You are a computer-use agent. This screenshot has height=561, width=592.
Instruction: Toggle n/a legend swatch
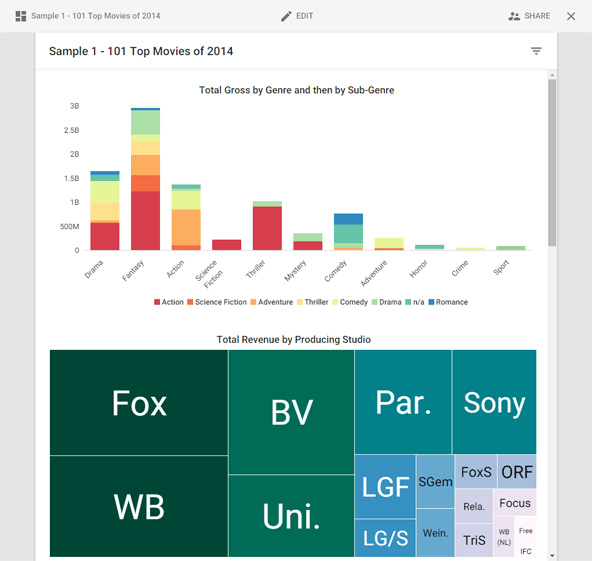pos(408,302)
